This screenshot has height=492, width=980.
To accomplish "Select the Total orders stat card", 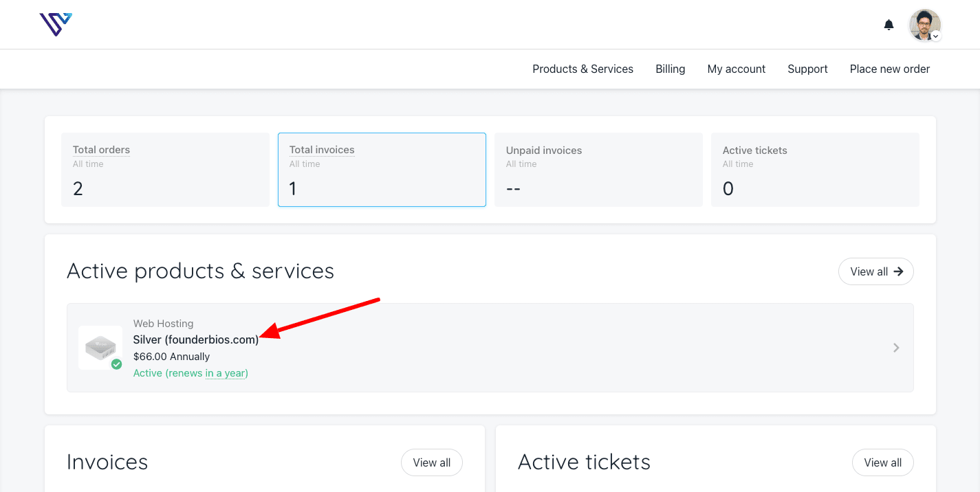I will [165, 170].
